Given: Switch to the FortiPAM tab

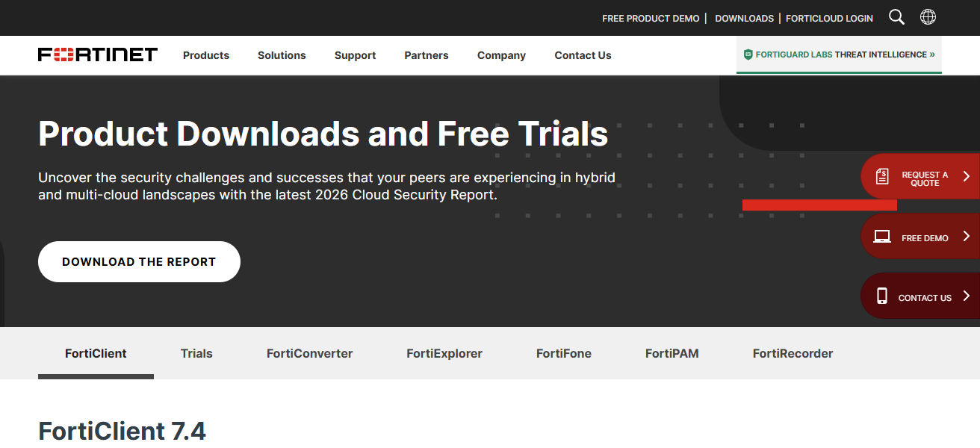Looking at the screenshot, I should pos(672,353).
